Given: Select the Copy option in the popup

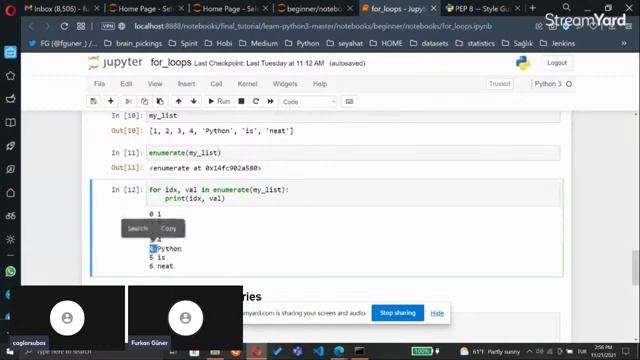Looking at the screenshot, I should click(169, 228).
